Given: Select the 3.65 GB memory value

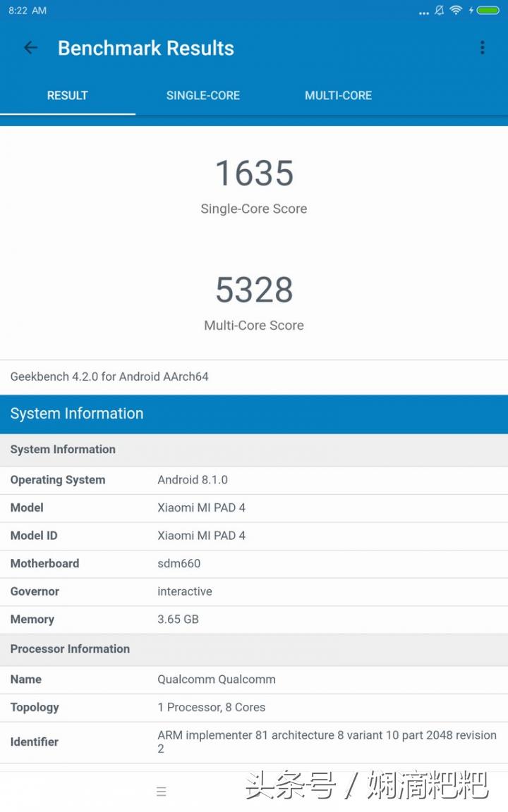Looking at the screenshot, I should click(178, 620).
